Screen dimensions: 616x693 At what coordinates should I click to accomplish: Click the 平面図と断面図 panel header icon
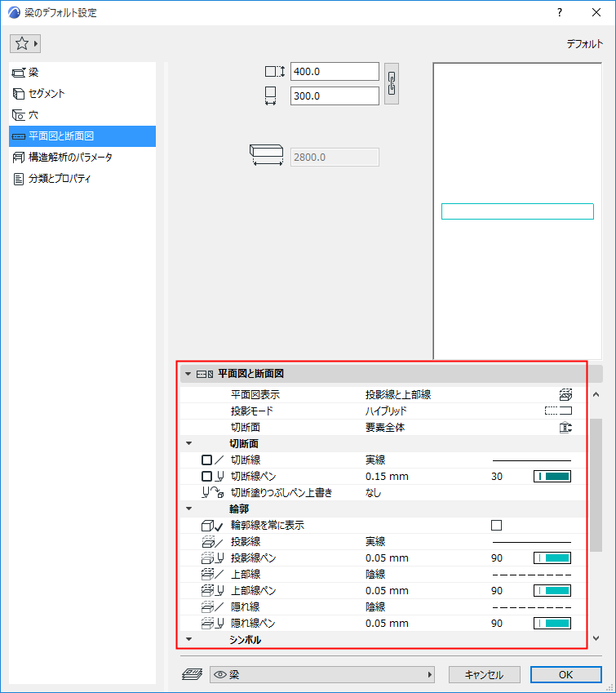(x=205, y=375)
